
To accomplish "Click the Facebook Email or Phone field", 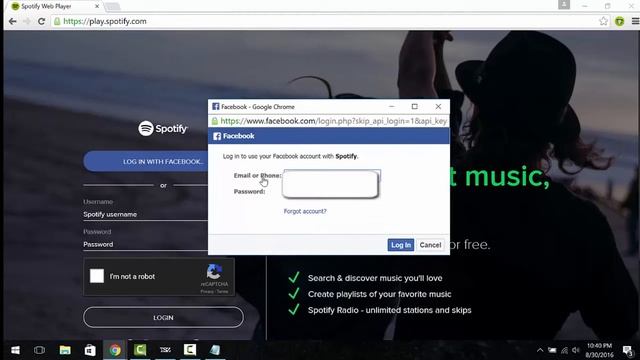I will point(332,176).
